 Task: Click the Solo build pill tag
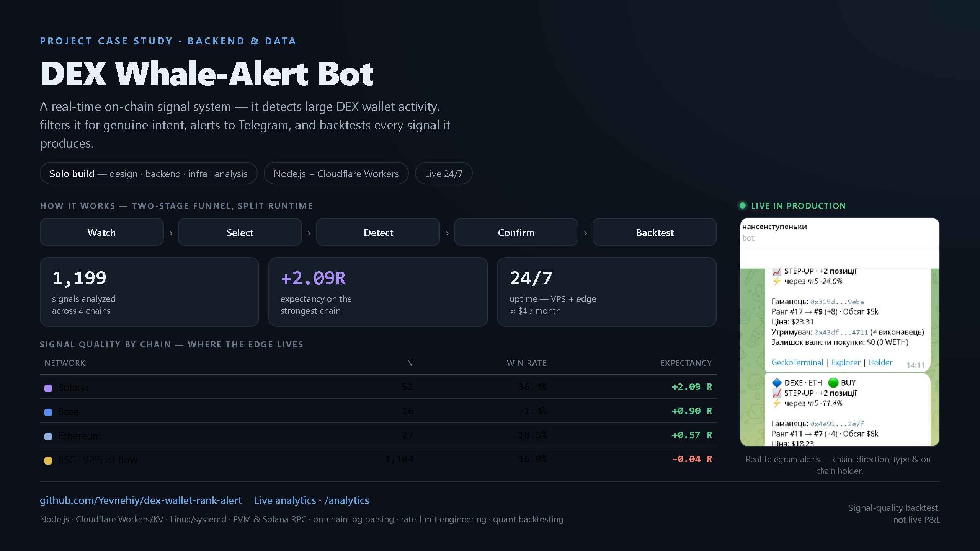149,173
